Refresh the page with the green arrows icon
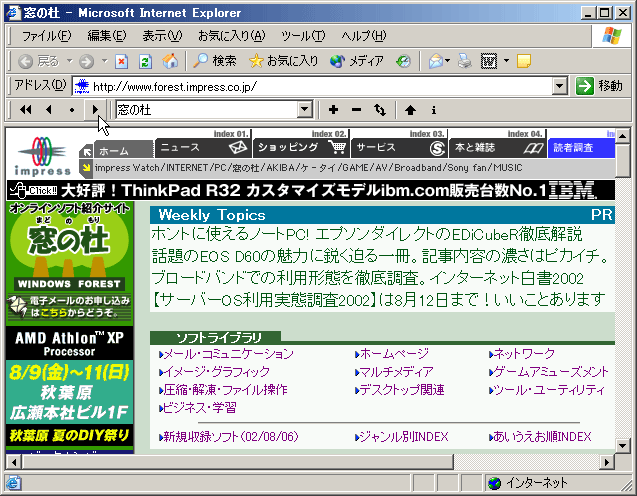Screen dimensions: 637x496 pyautogui.click(x=145, y=61)
